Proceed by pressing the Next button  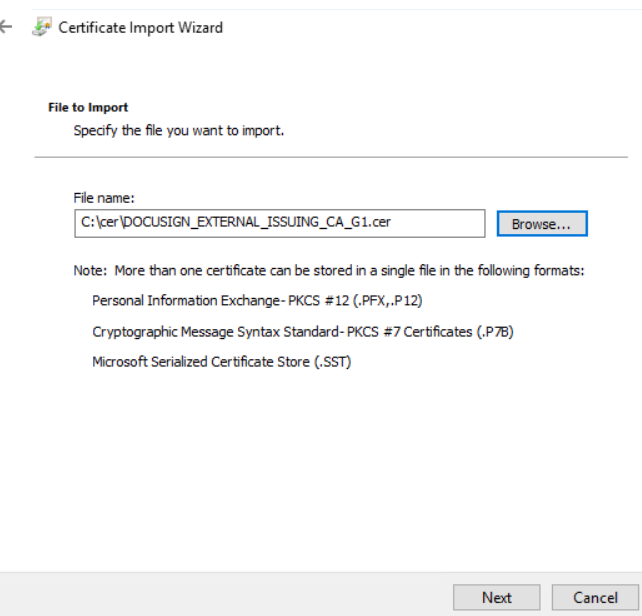click(x=496, y=597)
